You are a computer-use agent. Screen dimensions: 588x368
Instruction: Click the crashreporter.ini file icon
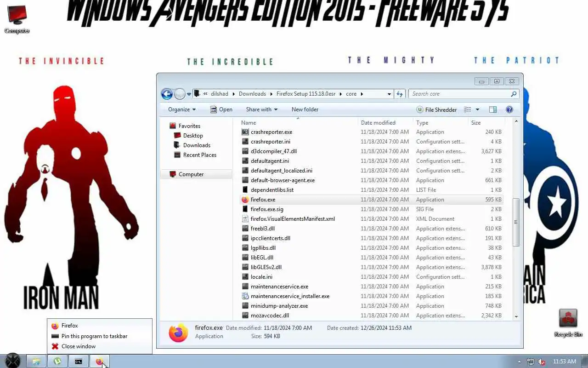(x=245, y=142)
